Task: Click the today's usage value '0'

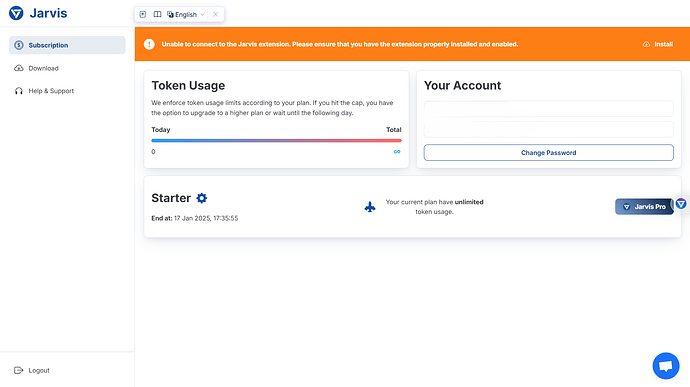Action: click(153, 151)
